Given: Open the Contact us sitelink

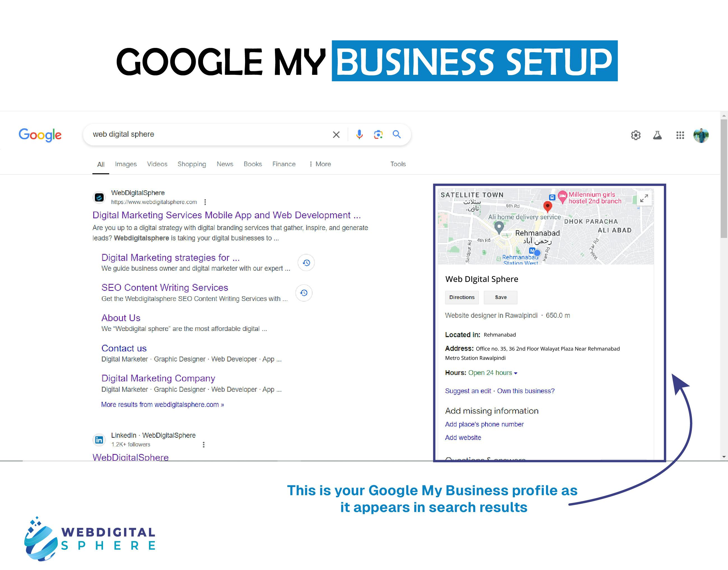Looking at the screenshot, I should click(x=124, y=348).
